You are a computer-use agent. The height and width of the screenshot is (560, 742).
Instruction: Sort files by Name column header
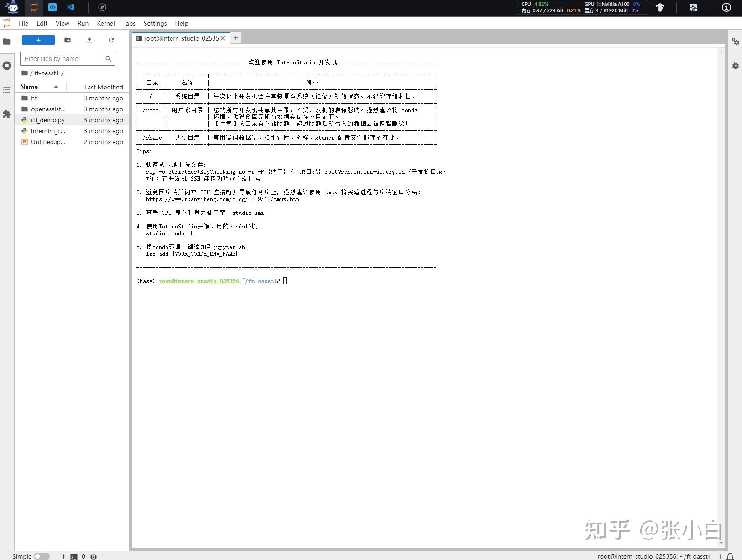(x=41, y=87)
